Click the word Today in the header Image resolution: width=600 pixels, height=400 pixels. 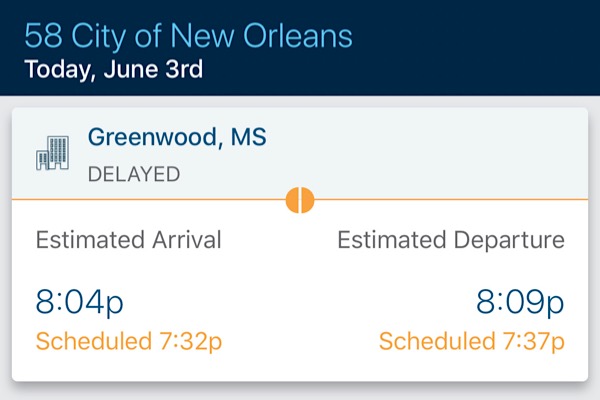(x=56, y=70)
